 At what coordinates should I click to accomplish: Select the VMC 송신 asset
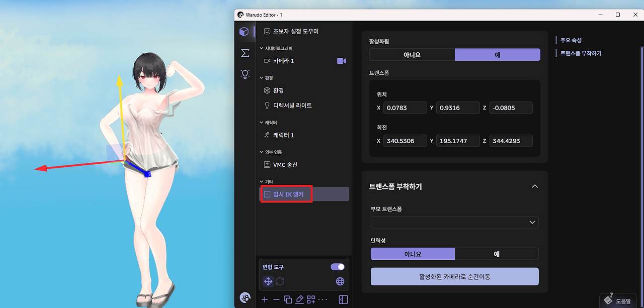304,165
